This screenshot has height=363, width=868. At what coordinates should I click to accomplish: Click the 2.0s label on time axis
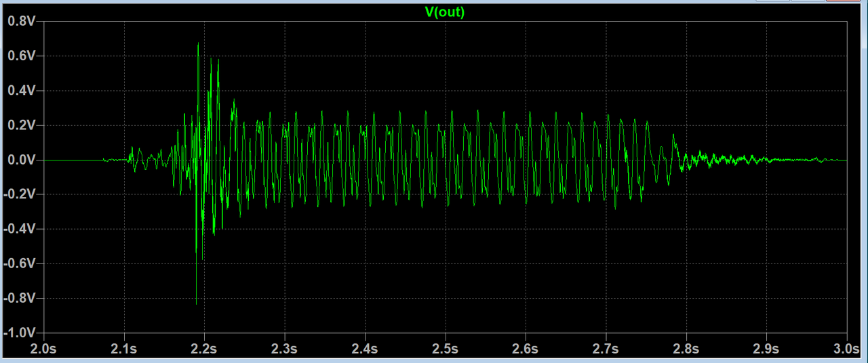pos(43,349)
